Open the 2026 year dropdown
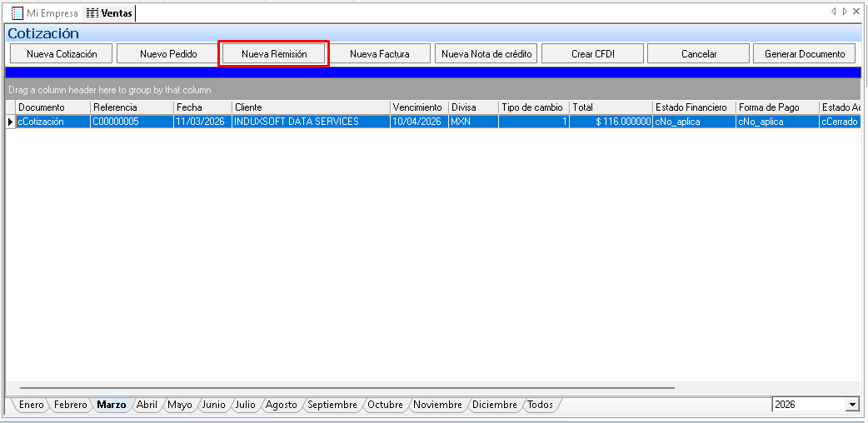Image resolution: width=868 pixels, height=423 pixels. pos(851,405)
